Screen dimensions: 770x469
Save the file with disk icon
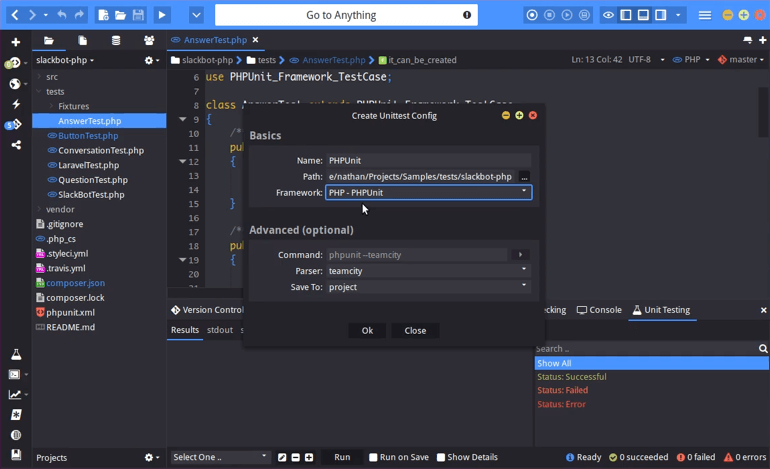click(x=138, y=15)
